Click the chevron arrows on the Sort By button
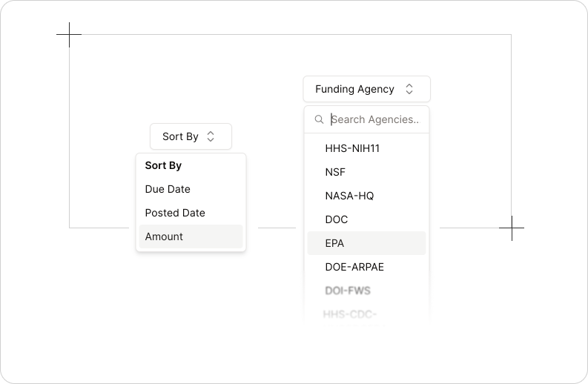The height and width of the screenshot is (384, 588). (211, 136)
